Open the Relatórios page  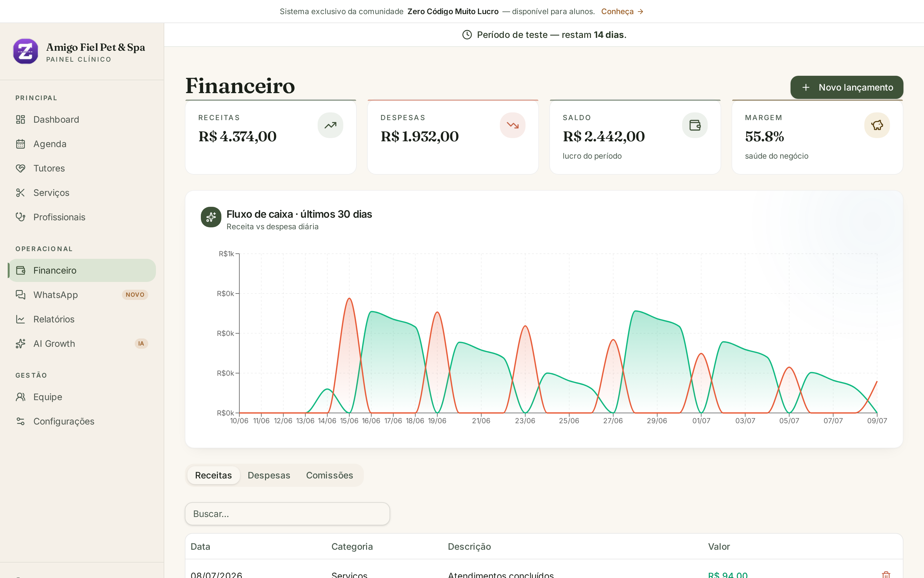(x=82, y=319)
